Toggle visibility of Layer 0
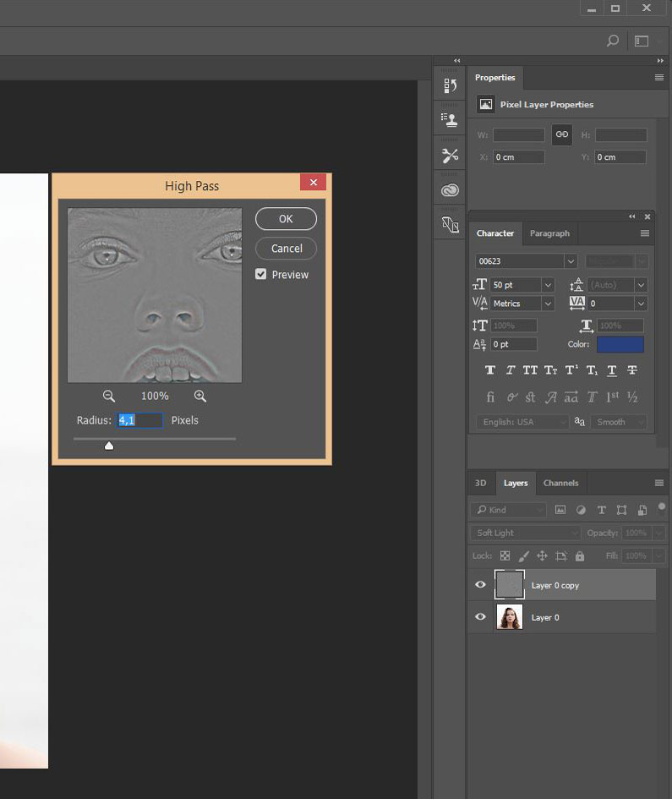This screenshot has height=799, width=672. click(x=480, y=616)
